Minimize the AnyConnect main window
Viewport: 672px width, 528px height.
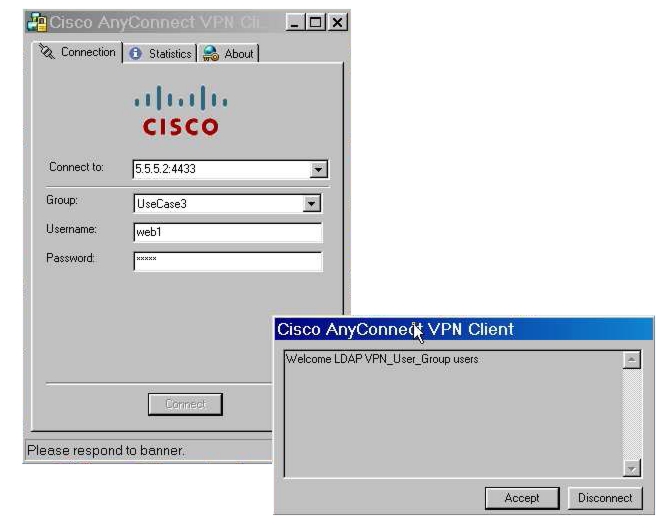294,22
